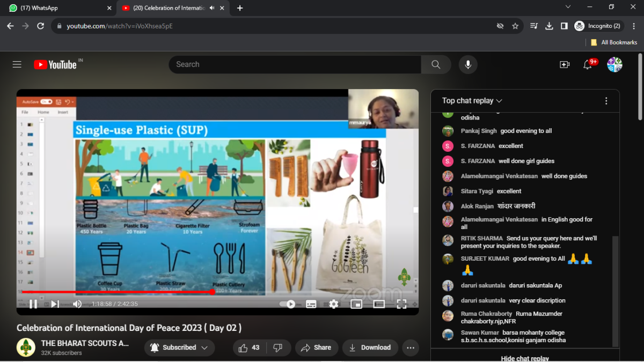Toggle the autoplay switch
The width and height of the screenshot is (644, 362).
coord(288,304)
